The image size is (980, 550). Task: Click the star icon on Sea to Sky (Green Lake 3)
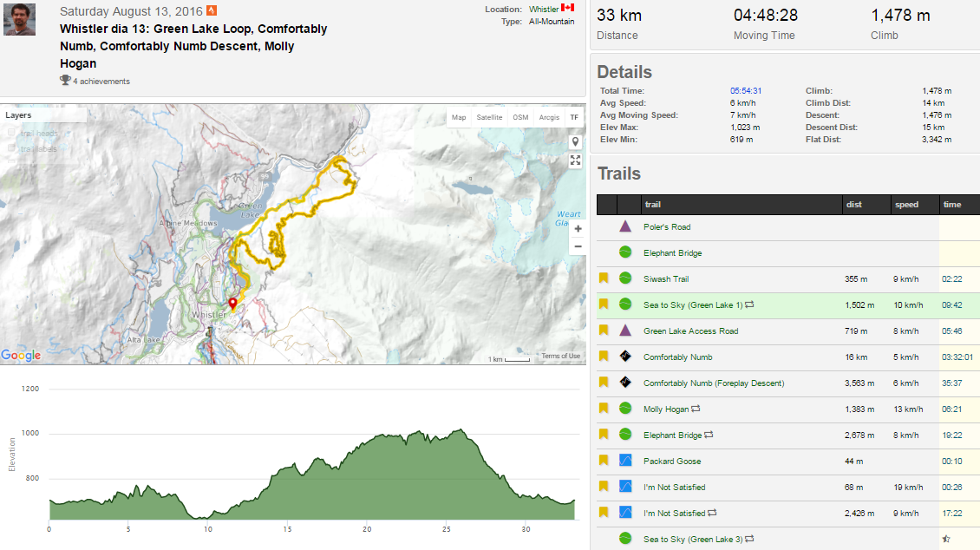click(x=945, y=540)
